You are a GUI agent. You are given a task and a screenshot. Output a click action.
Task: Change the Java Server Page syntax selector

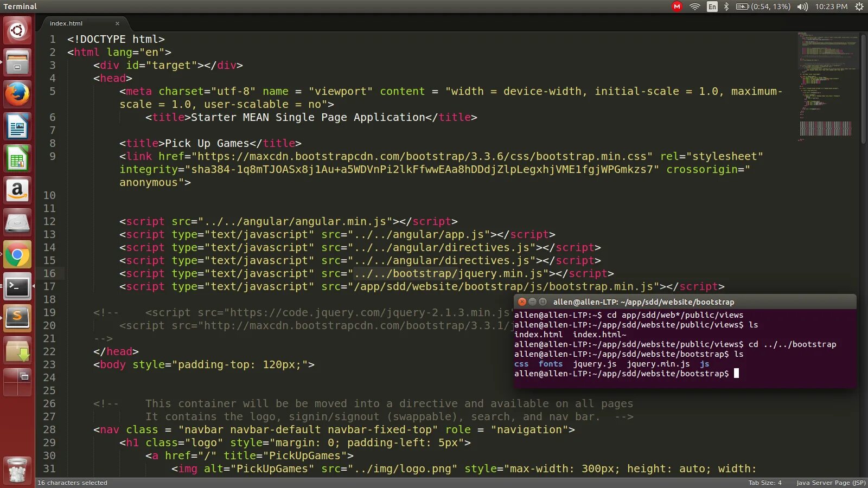click(831, 483)
